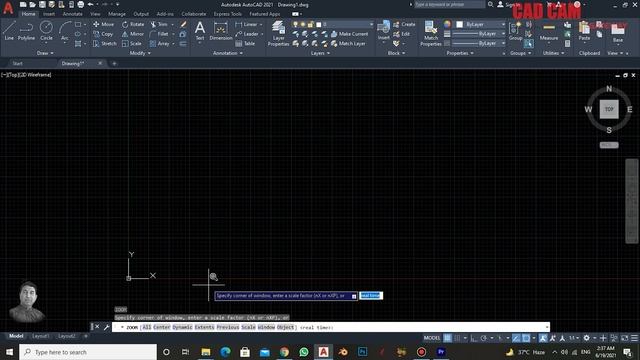
Task: Click the object color wheel swatch
Action: click(447, 24)
